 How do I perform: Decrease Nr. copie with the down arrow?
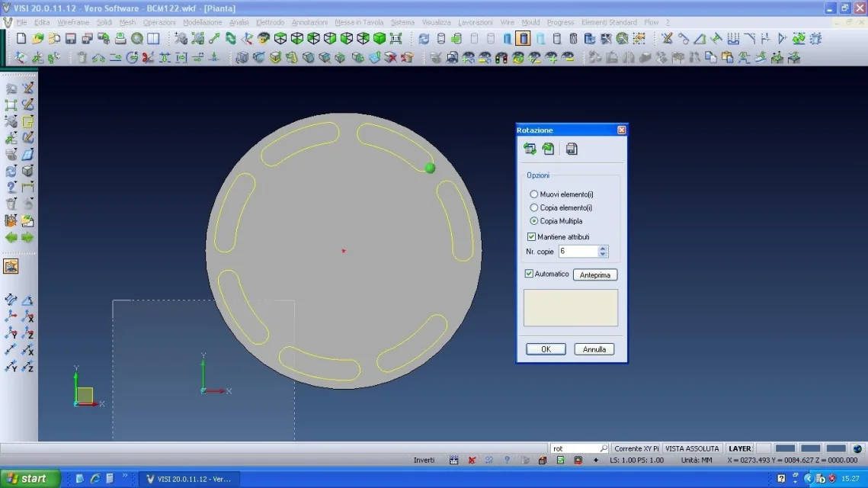[x=603, y=254]
